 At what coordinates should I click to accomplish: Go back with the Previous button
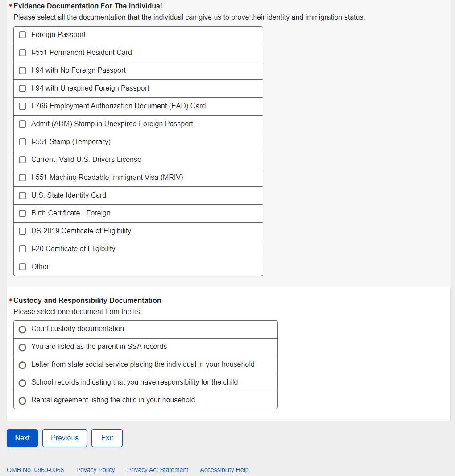(x=65, y=438)
